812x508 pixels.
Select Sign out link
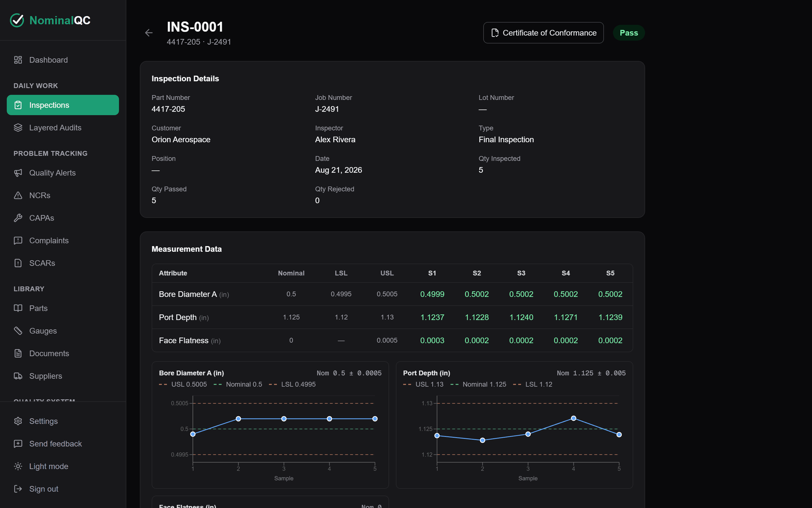coord(63,489)
